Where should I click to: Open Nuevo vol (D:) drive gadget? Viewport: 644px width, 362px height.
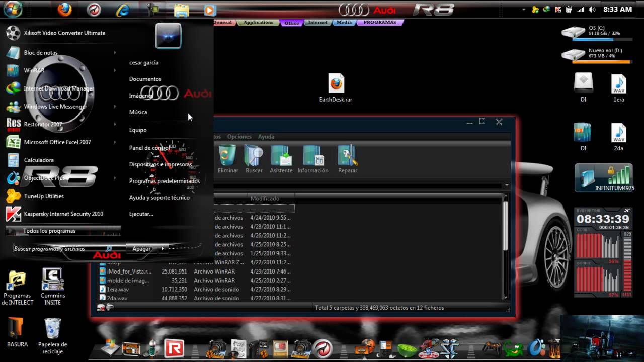[597, 55]
